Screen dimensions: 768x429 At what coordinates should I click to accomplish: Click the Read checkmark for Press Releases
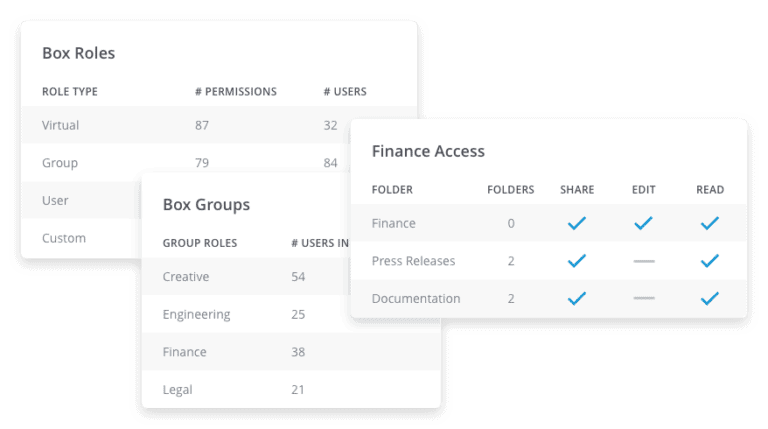click(x=709, y=261)
